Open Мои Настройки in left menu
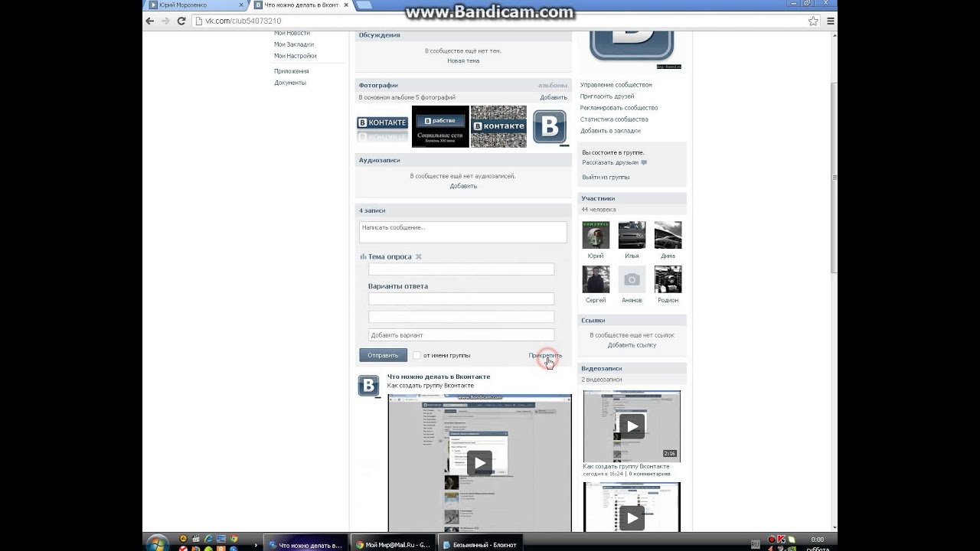The width and height of the screenshot is (980, 551). (295, 56)
